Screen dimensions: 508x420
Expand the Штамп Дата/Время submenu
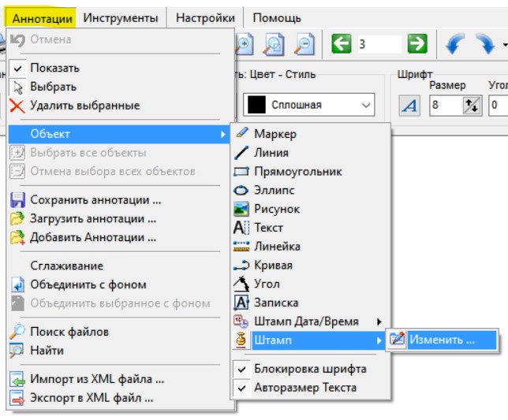pos(306,321)
